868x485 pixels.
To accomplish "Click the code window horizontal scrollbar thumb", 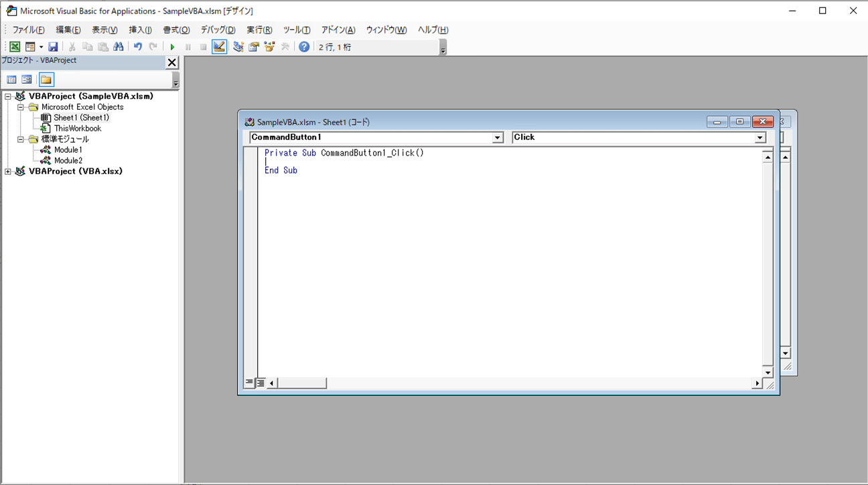I will [x=302, y=383].
